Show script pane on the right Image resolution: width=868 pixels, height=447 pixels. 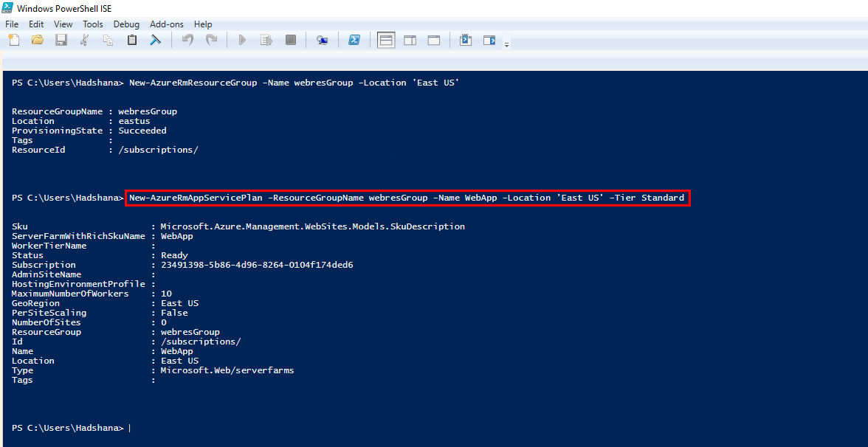(x=410, y=40)
